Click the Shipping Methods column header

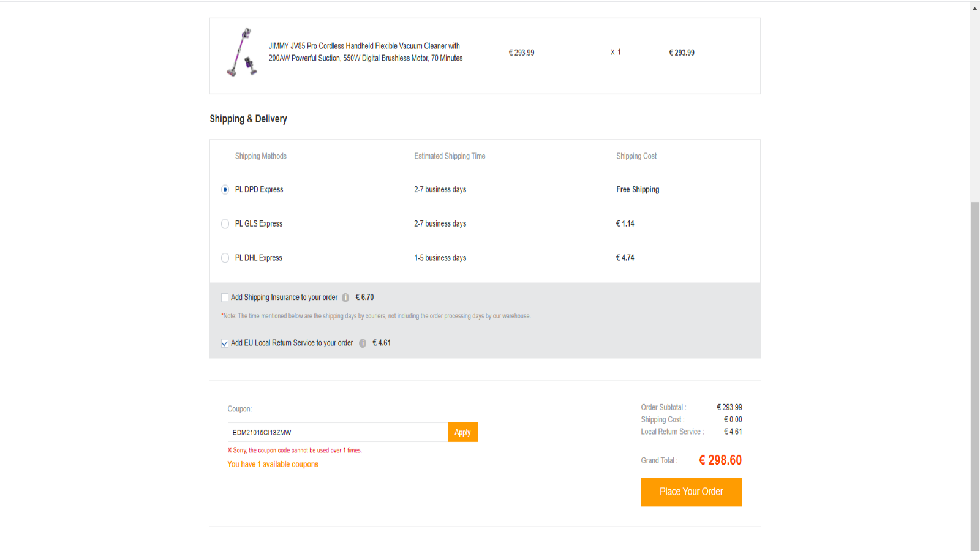coord(260,156)
